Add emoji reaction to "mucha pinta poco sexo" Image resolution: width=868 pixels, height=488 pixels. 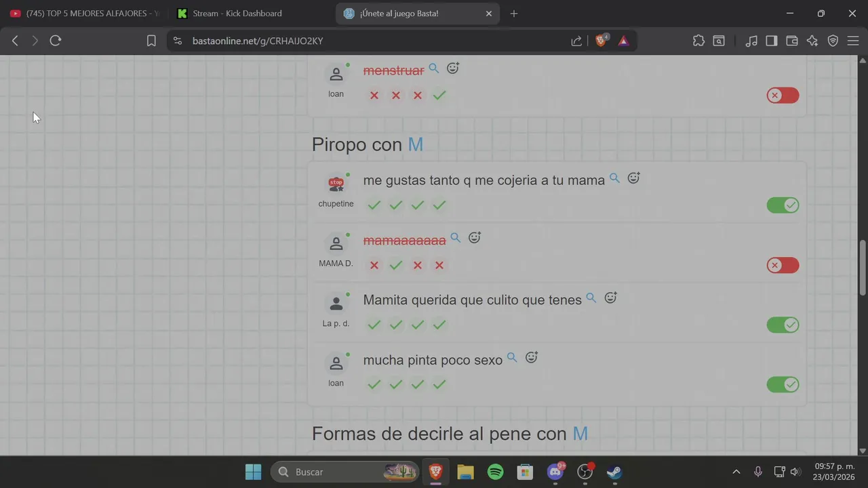(x=532, y=357)
